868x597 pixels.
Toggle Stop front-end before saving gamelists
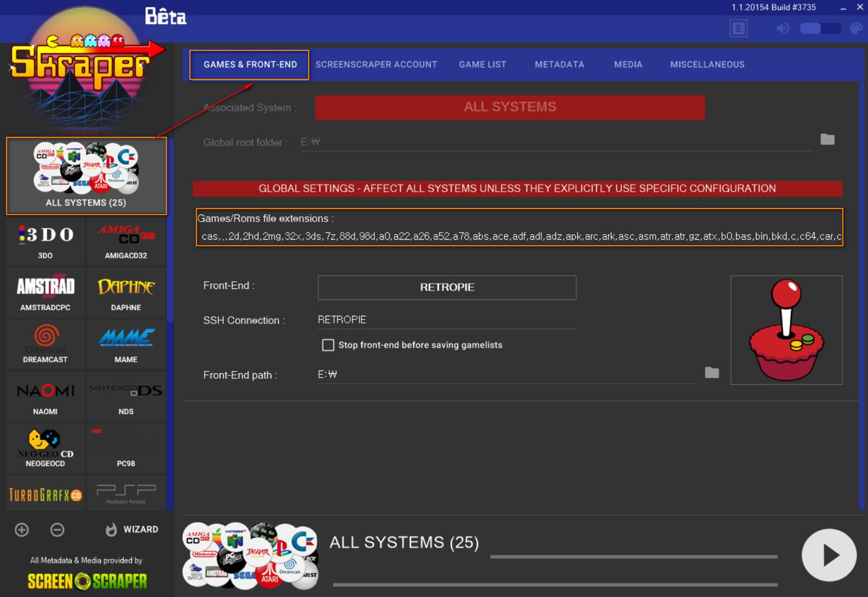(x=328, y=345)
